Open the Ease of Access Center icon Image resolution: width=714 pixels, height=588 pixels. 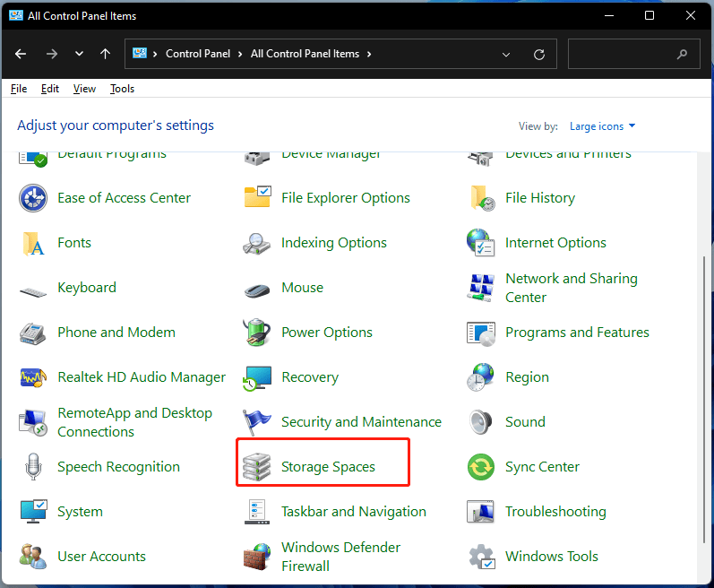point(33,198)
